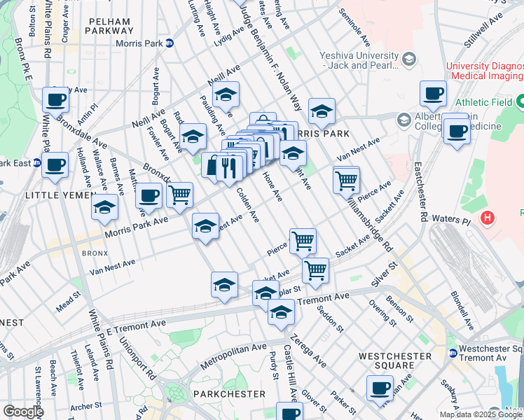Click the Google logo in the corner
The image size is (524, 420).
tap(22, 411)
